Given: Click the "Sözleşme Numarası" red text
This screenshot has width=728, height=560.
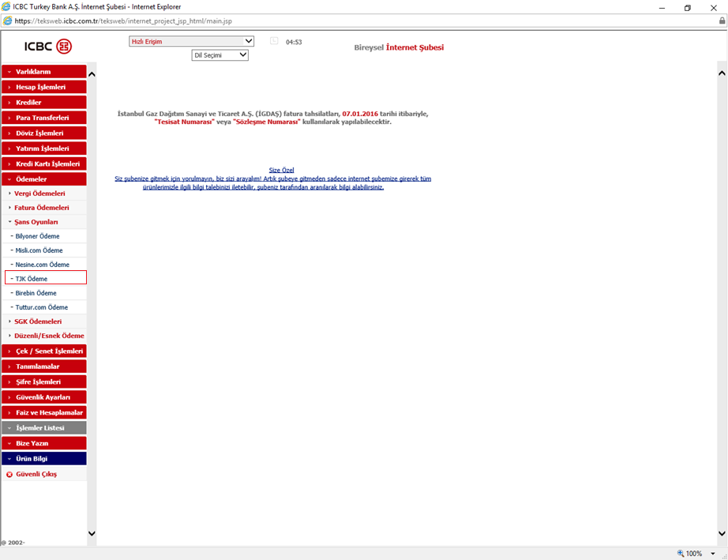Looking at the screenshot, I should 267,122.
